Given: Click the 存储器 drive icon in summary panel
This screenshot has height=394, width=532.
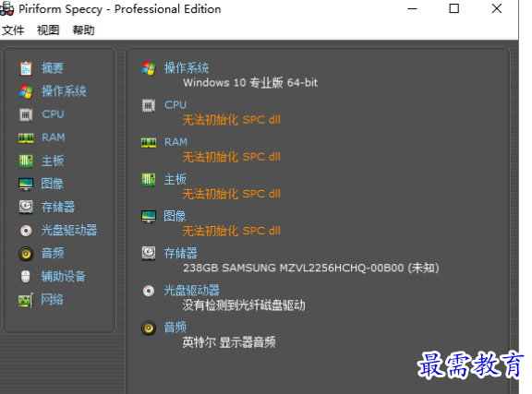Looking at the screenshot, I should pos(149,253).
